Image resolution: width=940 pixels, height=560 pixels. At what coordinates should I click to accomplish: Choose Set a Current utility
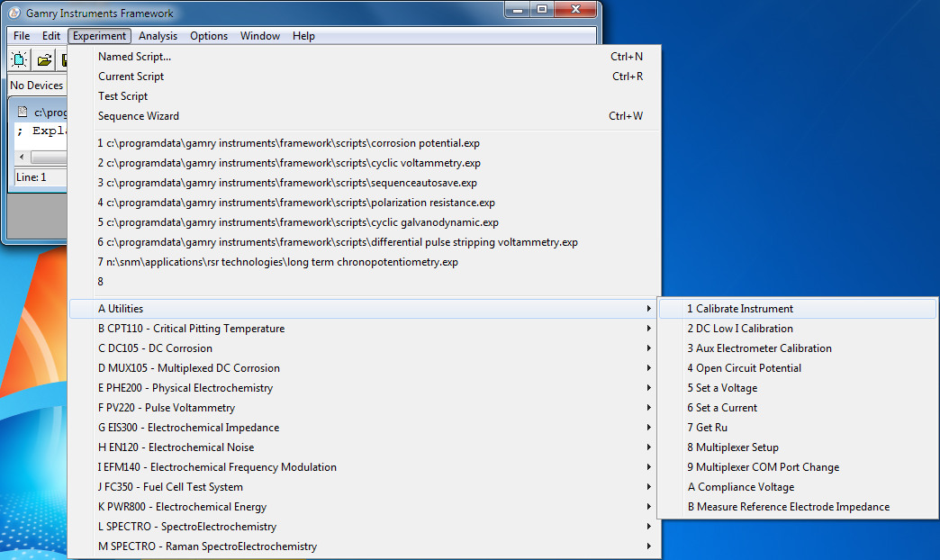coord(798,408)
